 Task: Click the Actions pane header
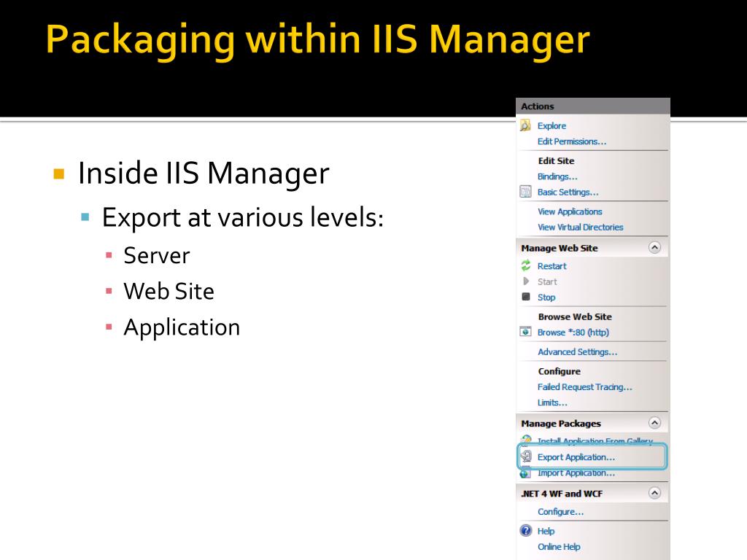coord(592,106)
